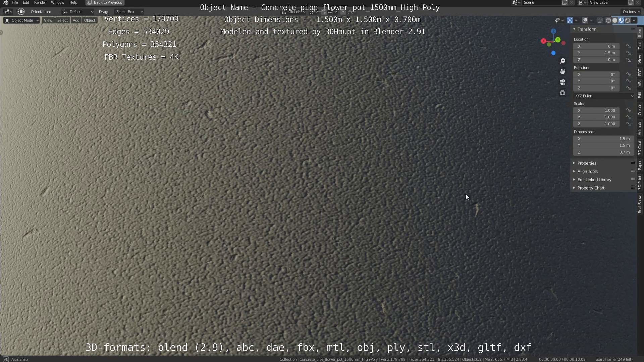Screen dimensions: 644x362
Task: Open the Add menu button in viewport header
Action: (x=76, y=20)
